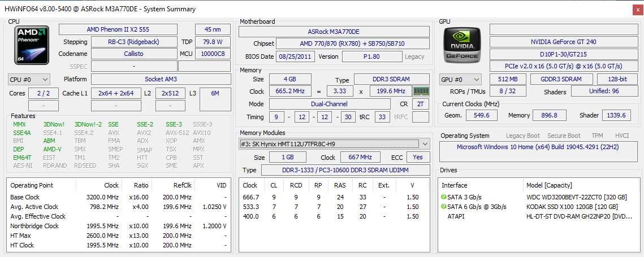Viewport: 644px width, 257px height.
Task: Click the 10000C8 MCU value
Action: 213,54
